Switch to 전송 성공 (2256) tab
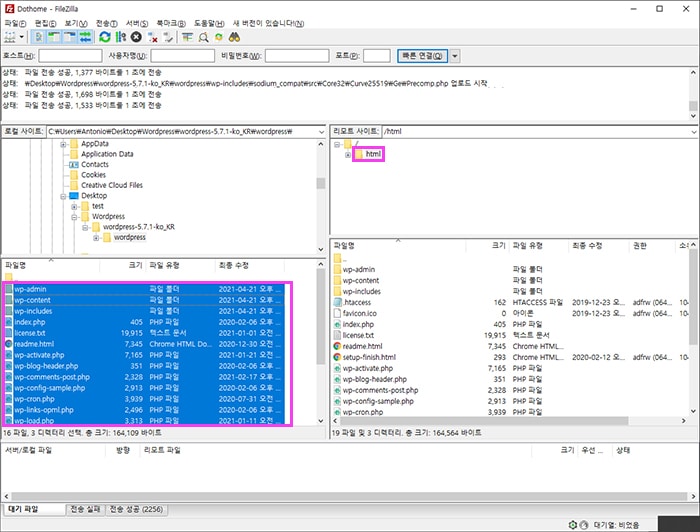This screenshot has height=532, width=700. pyautogui.click(x=137, y=509)
